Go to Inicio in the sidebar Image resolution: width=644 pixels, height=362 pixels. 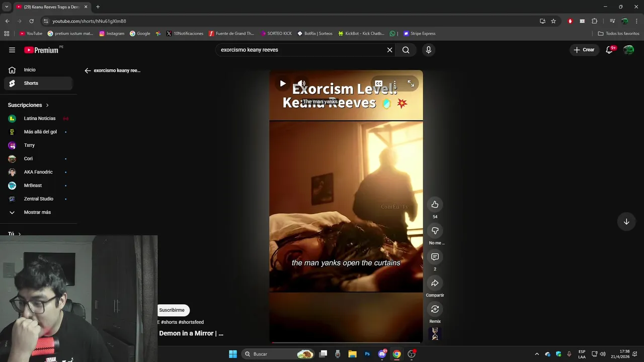point(38,70)
